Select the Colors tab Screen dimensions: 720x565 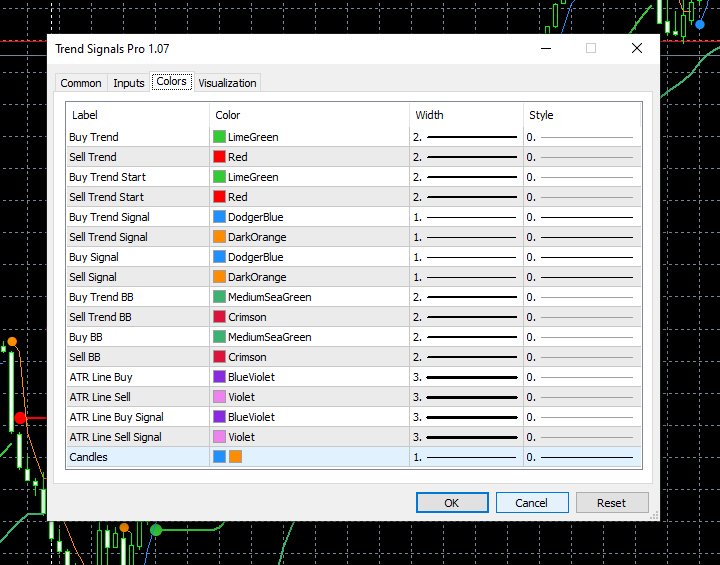click(x=172, y=81)
